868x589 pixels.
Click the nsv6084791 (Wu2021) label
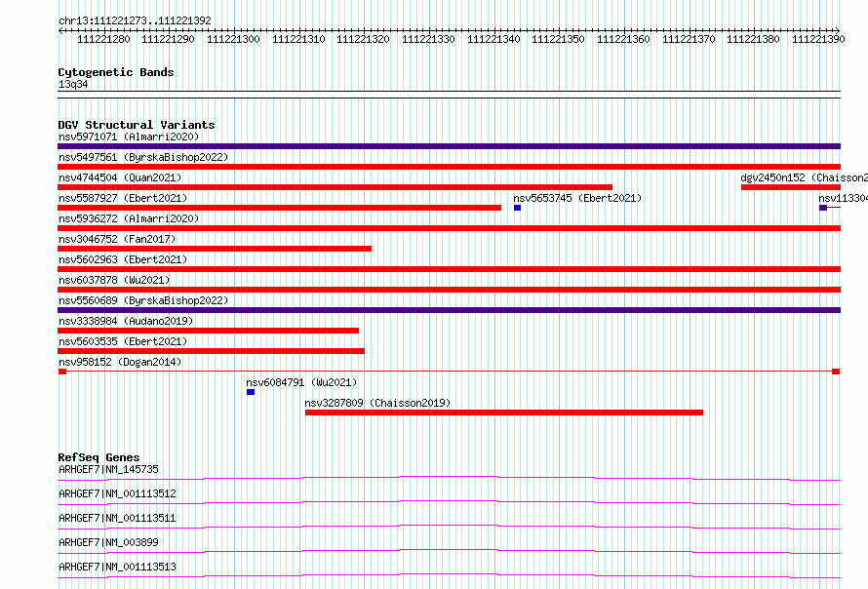[x=301, y=382]
